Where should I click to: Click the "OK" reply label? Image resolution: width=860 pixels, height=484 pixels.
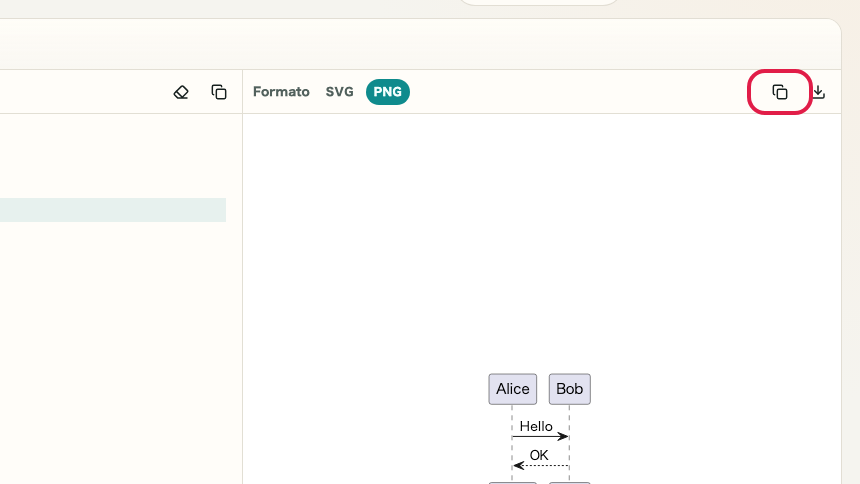539,455
